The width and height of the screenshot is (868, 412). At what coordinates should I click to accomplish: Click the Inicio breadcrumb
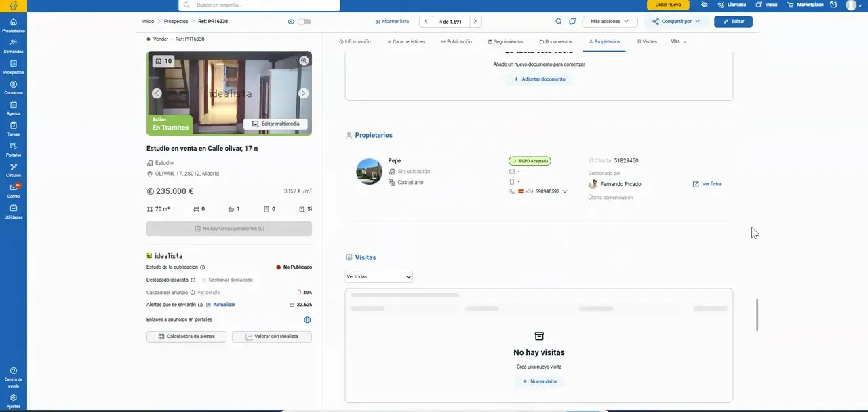click(148, 22)
